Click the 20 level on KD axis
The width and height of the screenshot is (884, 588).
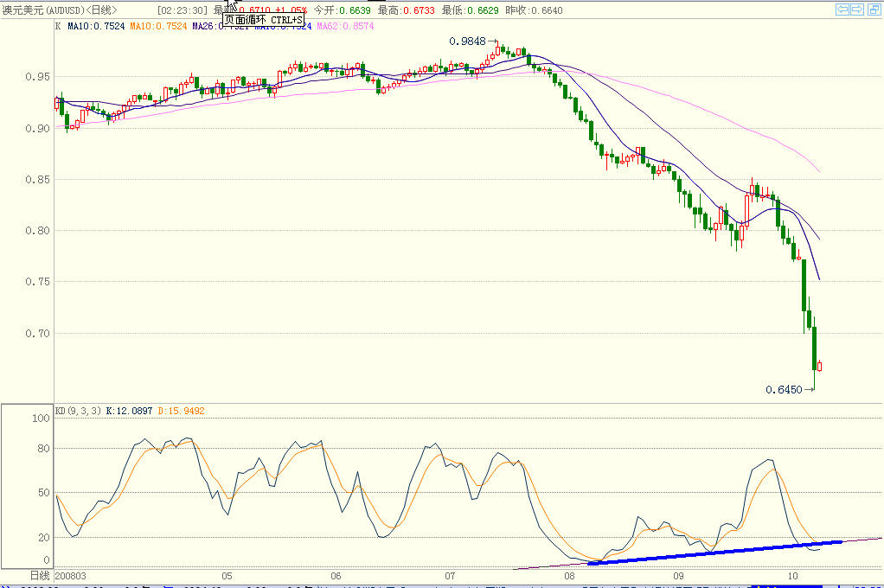click(x=43, y=538)
